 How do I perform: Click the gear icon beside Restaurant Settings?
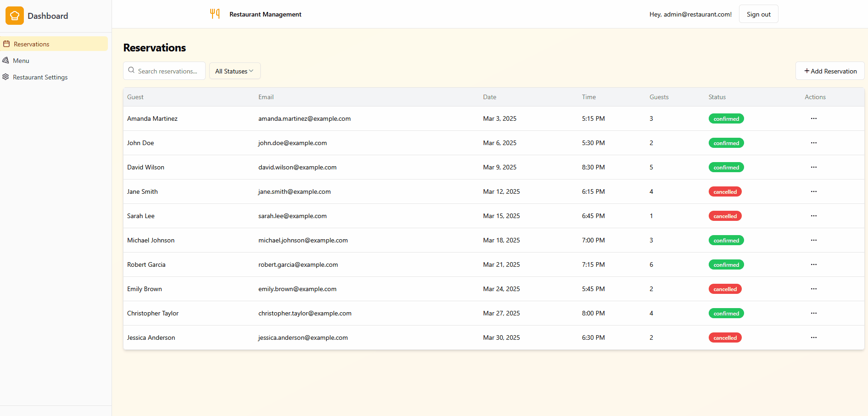click(x=6, y=77)
